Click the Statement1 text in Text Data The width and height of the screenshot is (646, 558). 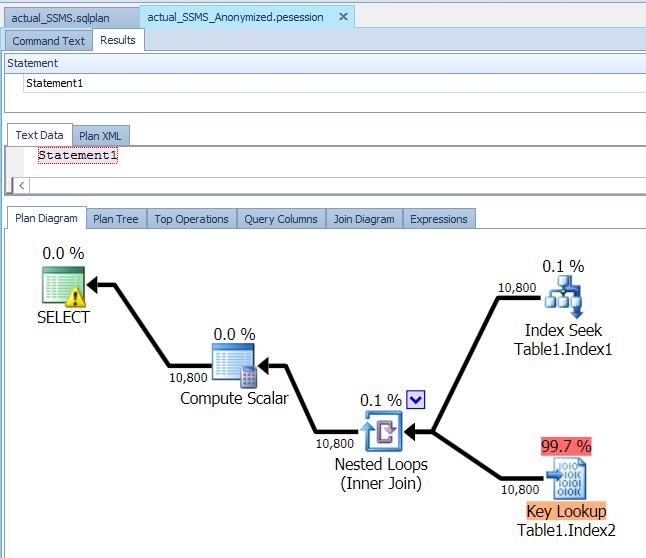(78, 156)
